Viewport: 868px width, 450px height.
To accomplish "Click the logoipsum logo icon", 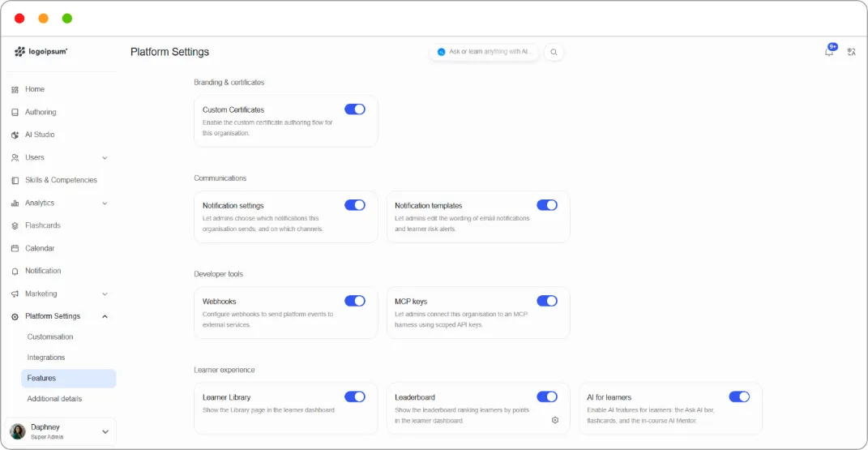I will pos(20,51).
